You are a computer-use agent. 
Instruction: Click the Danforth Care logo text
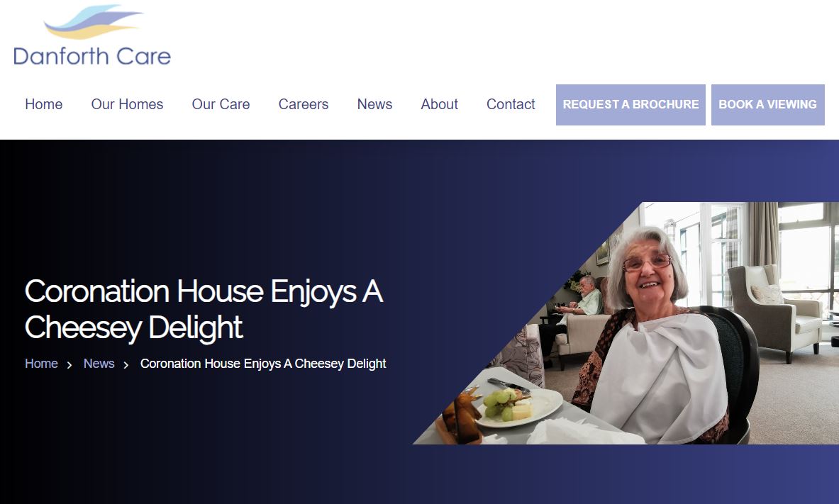(x=92, y=56)
